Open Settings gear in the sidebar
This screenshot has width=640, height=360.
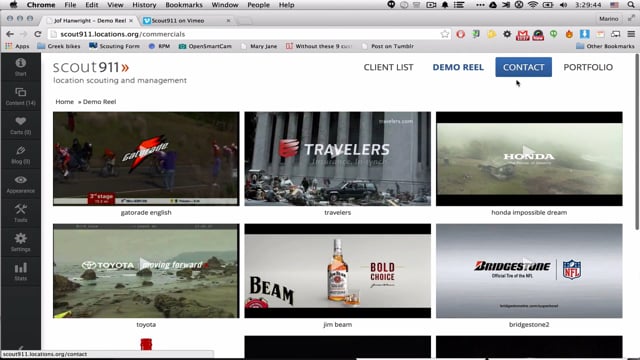[20, 242]
